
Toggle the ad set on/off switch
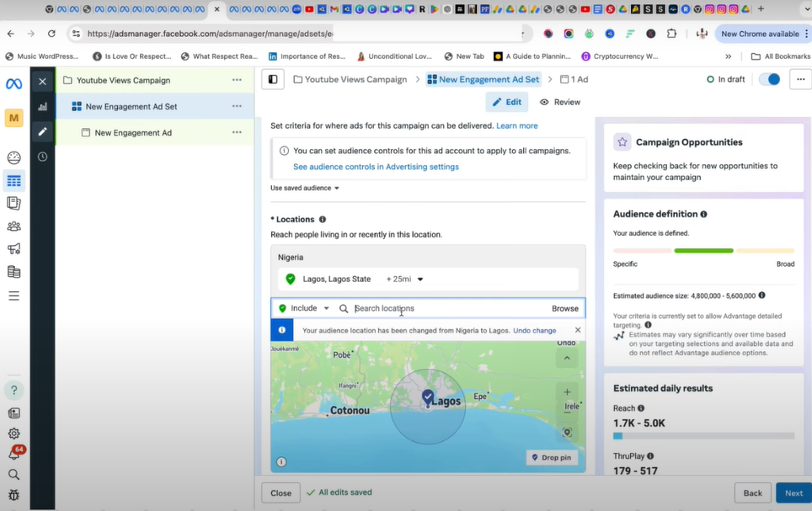coord(770,79)
